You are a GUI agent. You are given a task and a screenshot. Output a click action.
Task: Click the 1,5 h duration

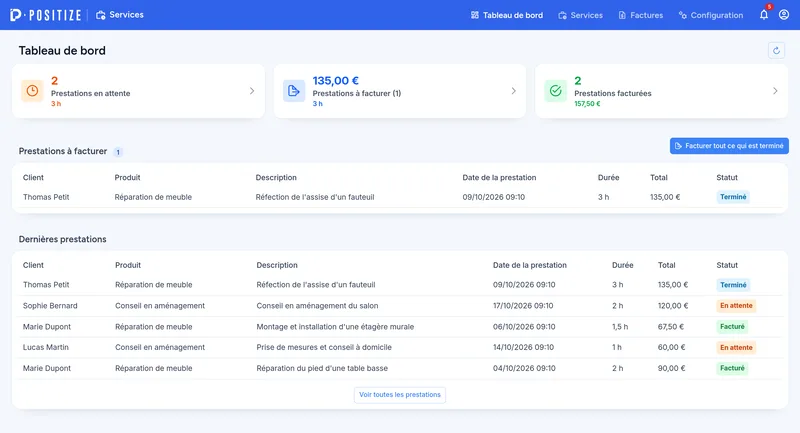(620, 326)
